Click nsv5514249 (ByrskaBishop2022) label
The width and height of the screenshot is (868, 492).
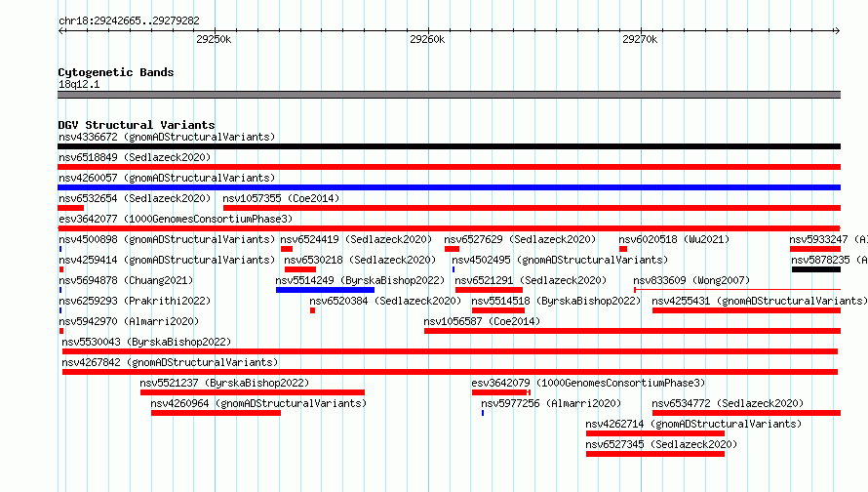(x=360, y=280)
